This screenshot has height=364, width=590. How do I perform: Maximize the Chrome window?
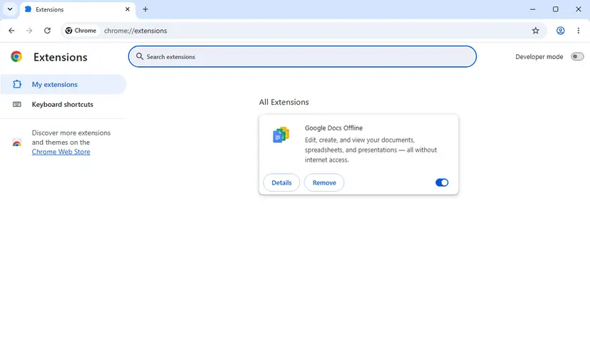click(x=555, y=9)
